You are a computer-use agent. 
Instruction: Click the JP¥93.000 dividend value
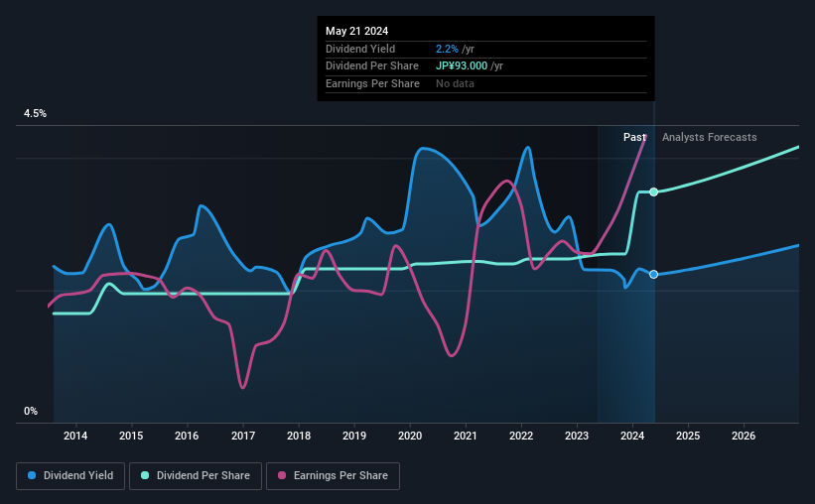[x=462, y=66]
